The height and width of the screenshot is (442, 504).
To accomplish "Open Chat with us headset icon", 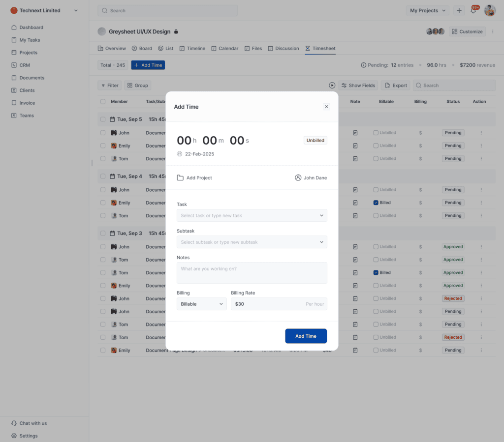I will tap(14, 423).
